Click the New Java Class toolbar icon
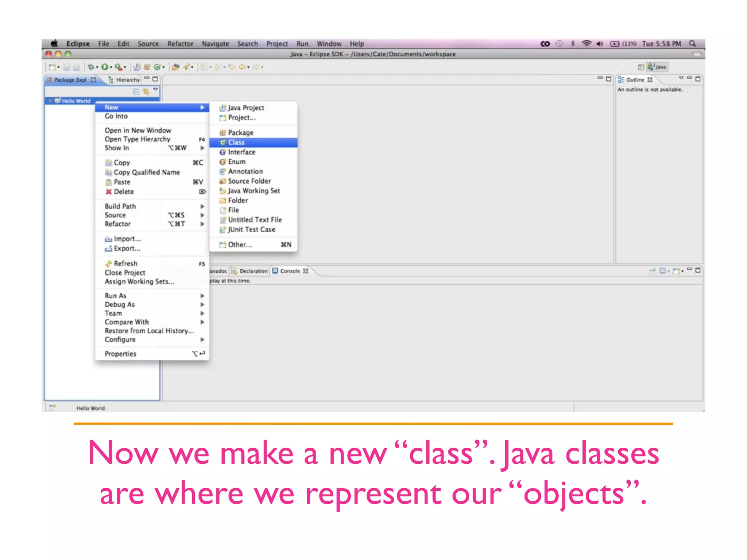Image resolution: width=747 pixels, height=560 pixels. tap(157, 67)
